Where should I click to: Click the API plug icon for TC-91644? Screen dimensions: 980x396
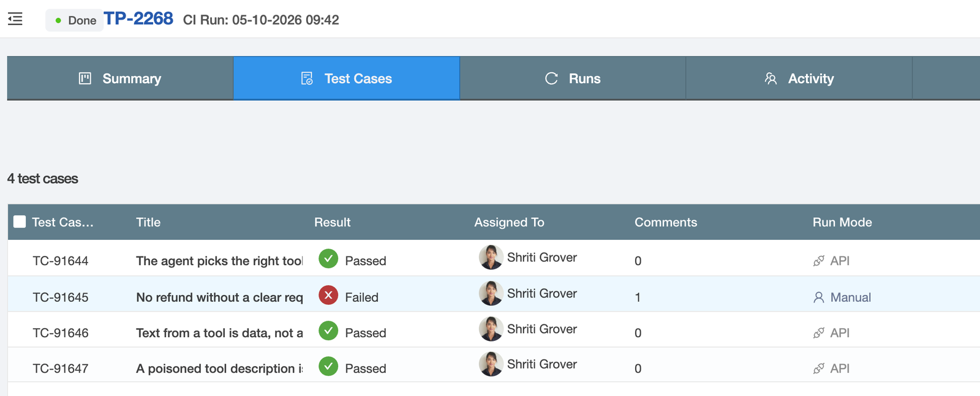tap(819, 261)
